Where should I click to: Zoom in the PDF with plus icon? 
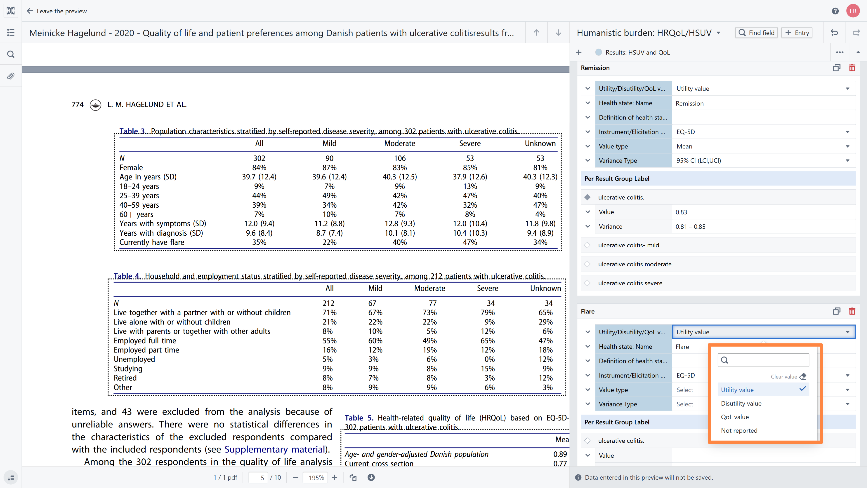[334, 478]
